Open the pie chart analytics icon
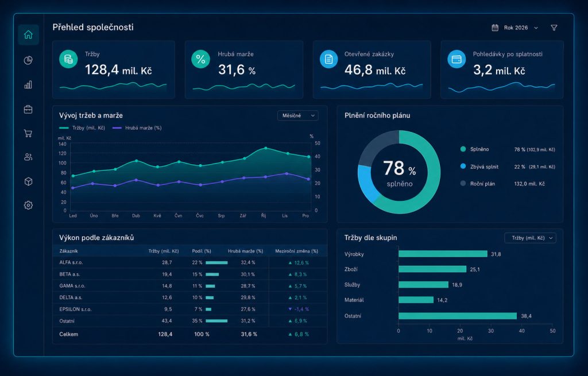 click(28, 60)
